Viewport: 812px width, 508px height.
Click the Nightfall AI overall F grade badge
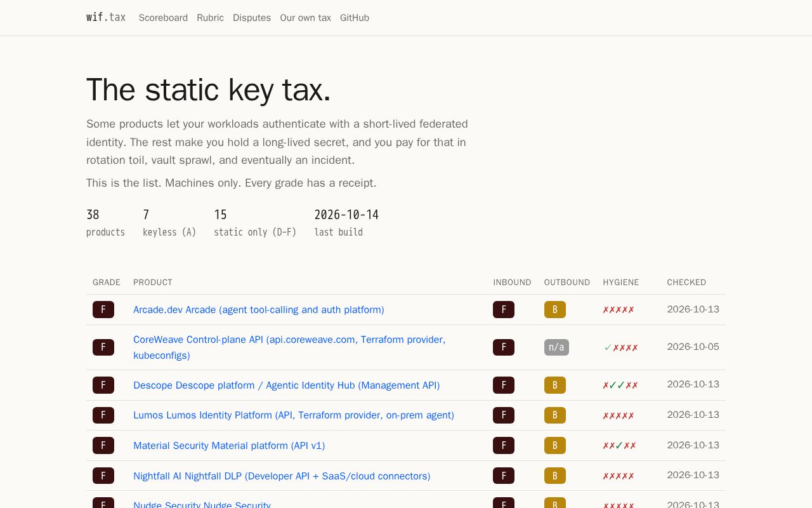tap(103, 476)
